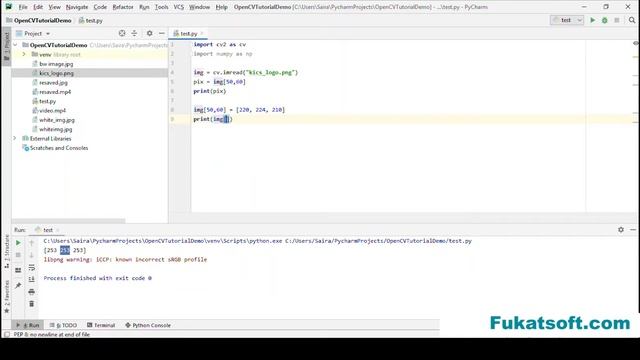This screenshot has height=360, width=640.
Task: Toggle Project side tool window stripe
Action: 6,47
